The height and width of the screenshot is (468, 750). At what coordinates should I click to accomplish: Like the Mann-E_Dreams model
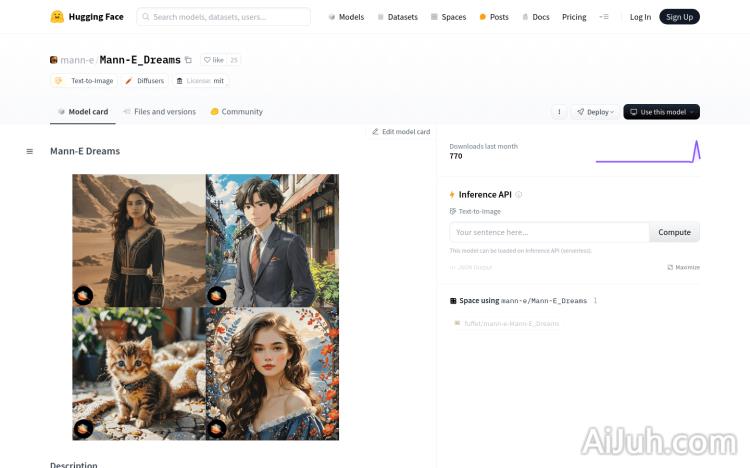(x=212, y=60)
